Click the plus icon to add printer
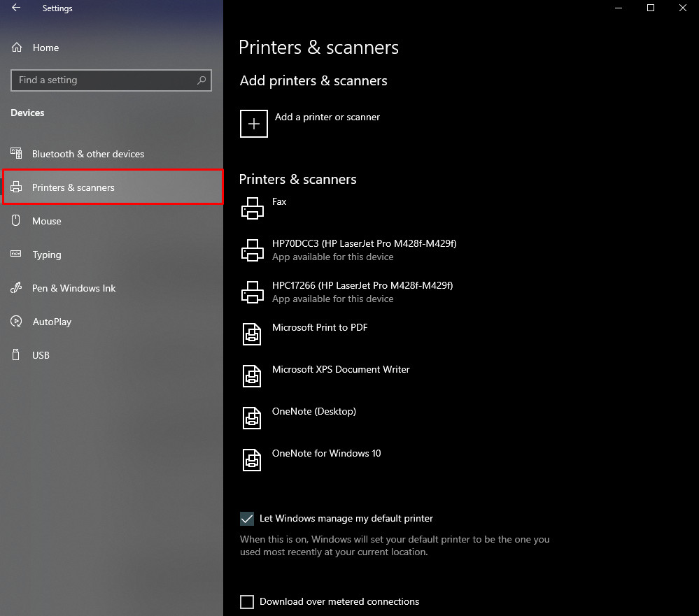Screen dimensions: 699x616 254,123
